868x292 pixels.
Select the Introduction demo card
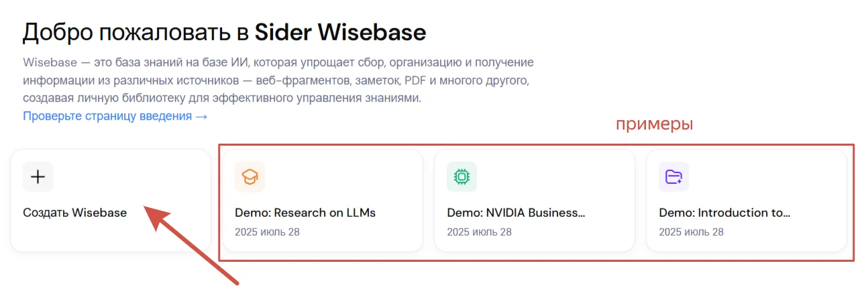coord(747,201)
